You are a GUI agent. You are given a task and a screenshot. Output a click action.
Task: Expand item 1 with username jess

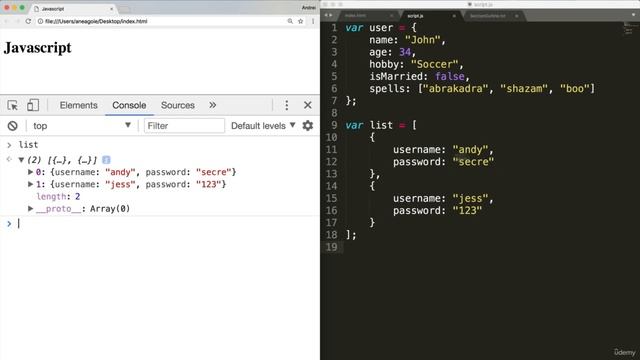click(x=30, y=184)
